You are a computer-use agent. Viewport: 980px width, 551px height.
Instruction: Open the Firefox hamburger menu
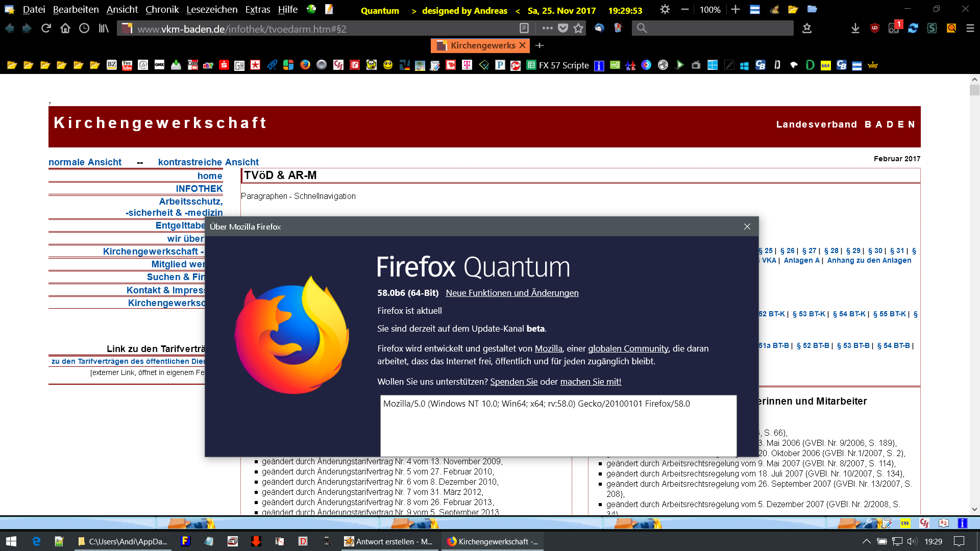tap(970, 29)
